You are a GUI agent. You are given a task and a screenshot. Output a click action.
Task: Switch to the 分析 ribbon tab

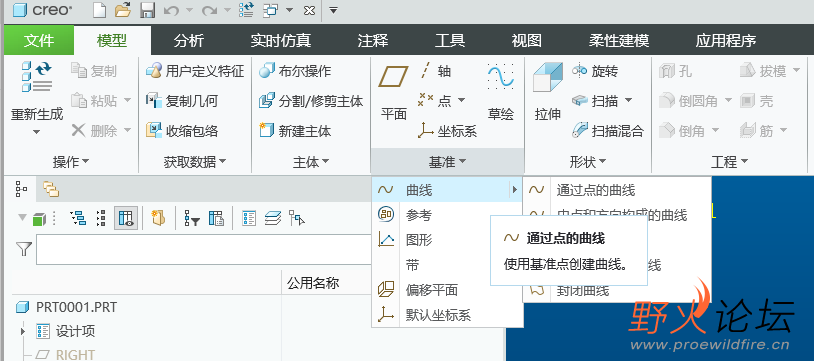click(188, 41)
